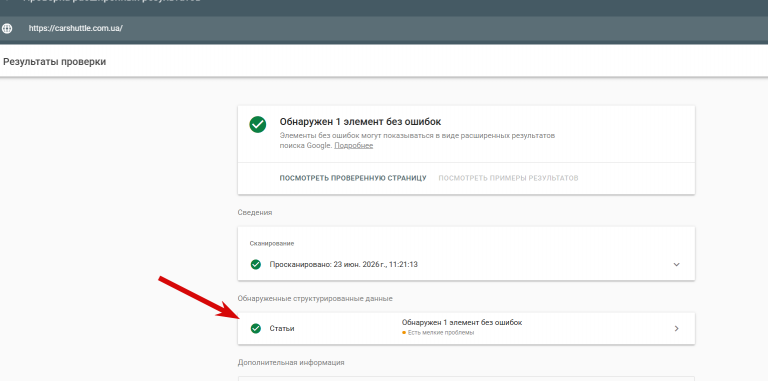Click the 'Результаты проверки' header title
The image size is (768, 381).
point(54,62)
